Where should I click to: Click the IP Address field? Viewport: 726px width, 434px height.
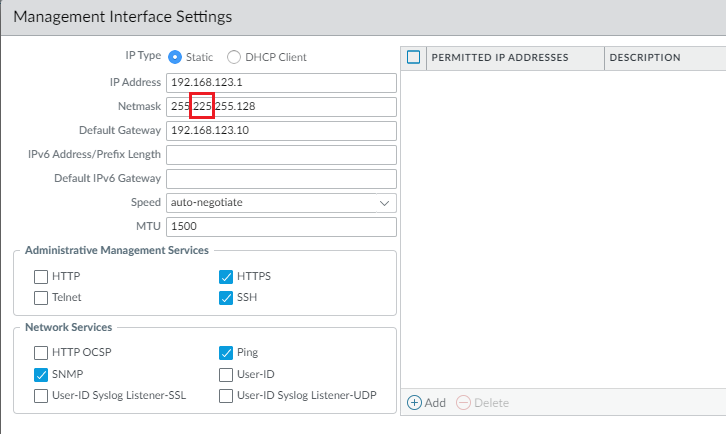click(281, 82)
